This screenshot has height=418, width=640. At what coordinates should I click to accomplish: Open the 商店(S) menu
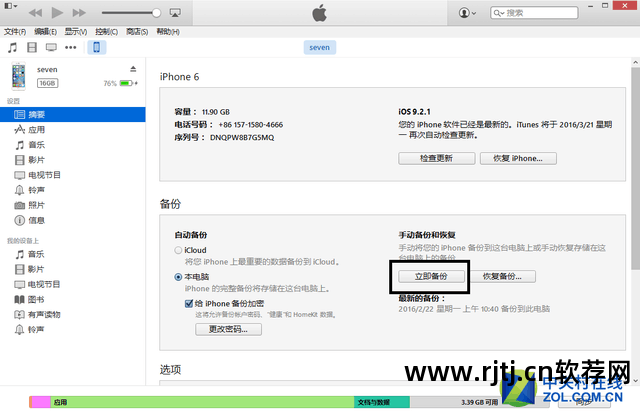click(137, 31)
